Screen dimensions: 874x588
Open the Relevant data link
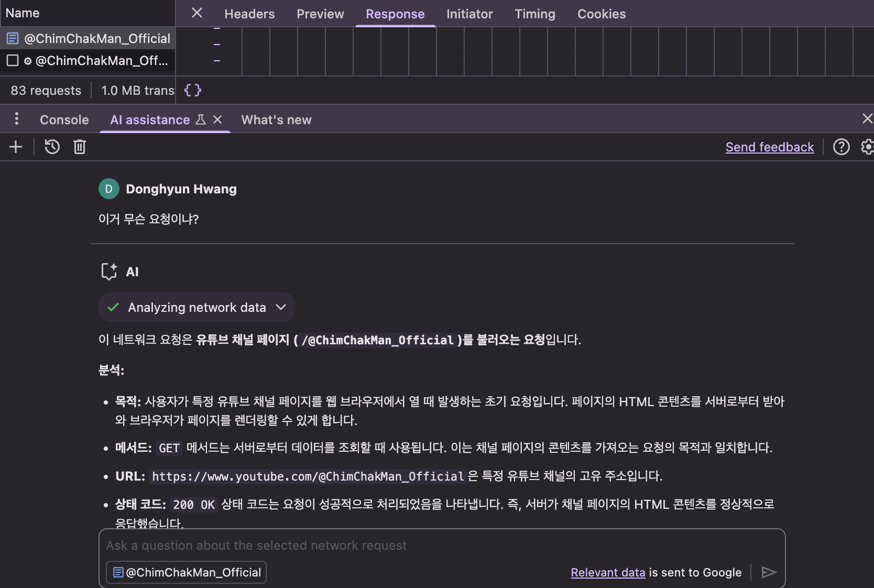(608, 573)
